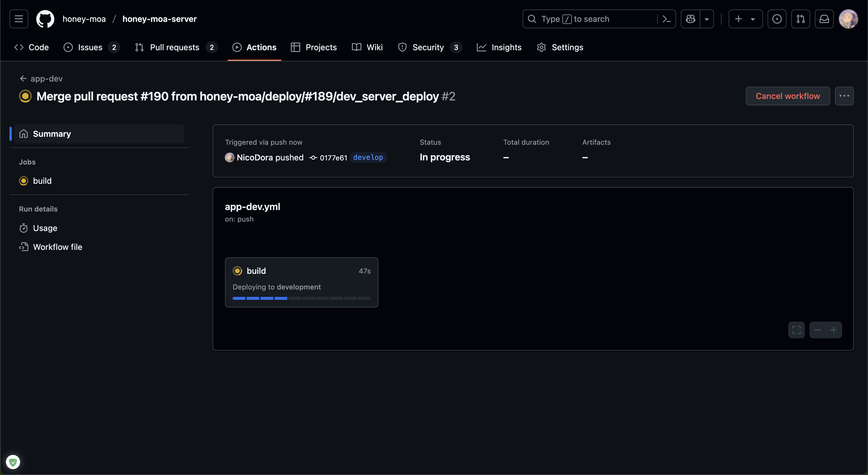Open the notifications inbox icon
The image size is (868, 475).
[824, 19]
